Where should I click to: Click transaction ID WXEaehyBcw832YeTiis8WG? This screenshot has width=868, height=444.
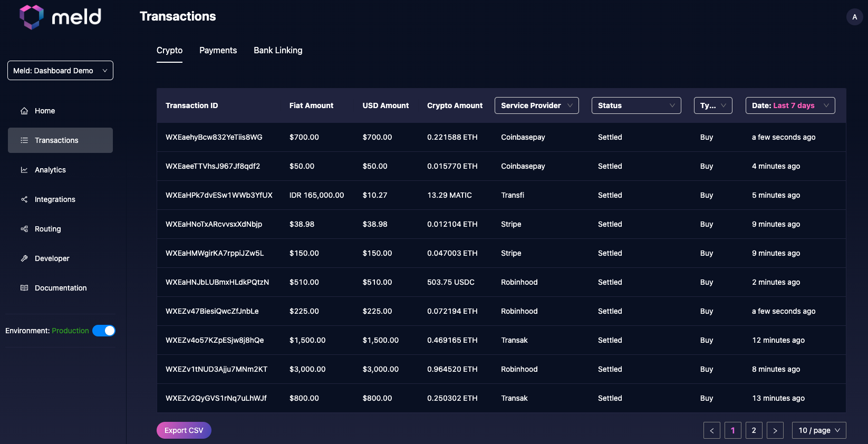click(214, 137)
